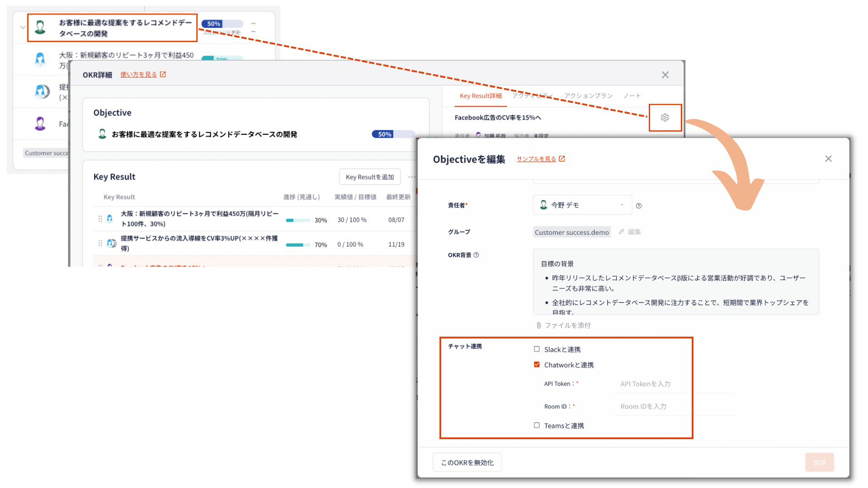Uncheck Chatworkと連携 checkbox
The image size is (868, 488).
pos(537,364)
